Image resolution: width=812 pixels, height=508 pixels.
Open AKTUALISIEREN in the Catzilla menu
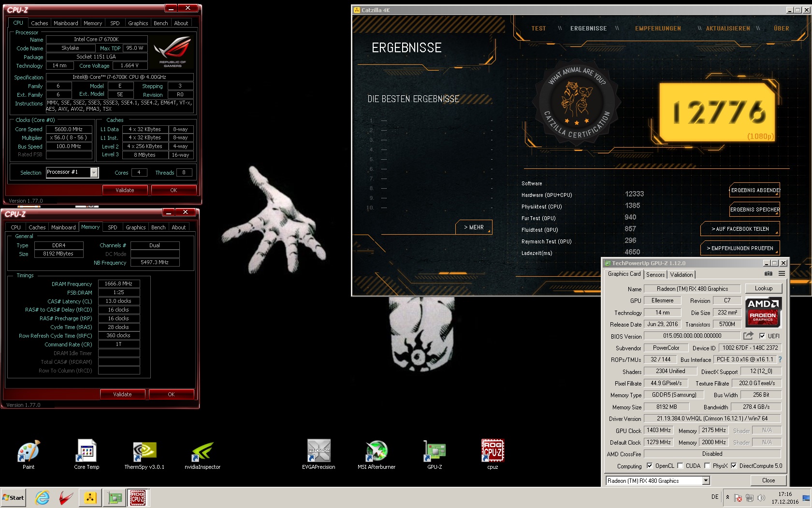pyautogui.click(x=728, y=29)
